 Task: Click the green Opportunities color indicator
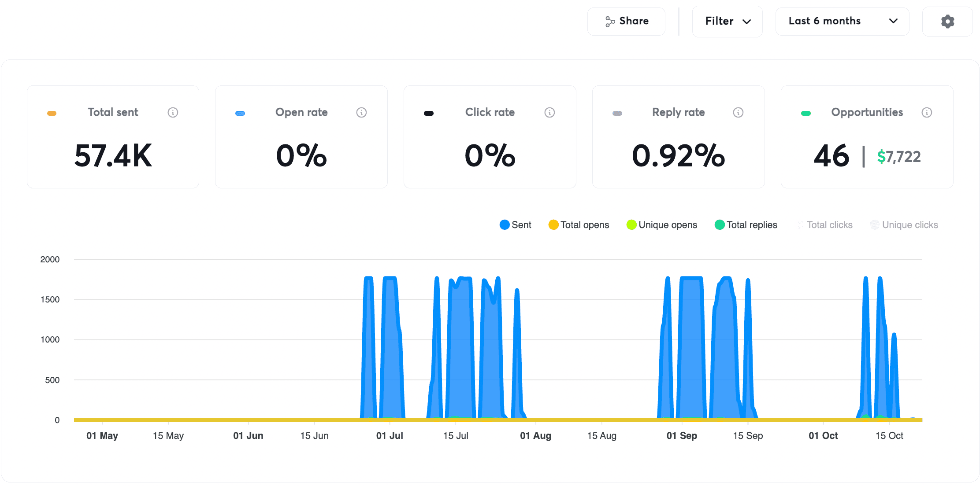point(806,114)
